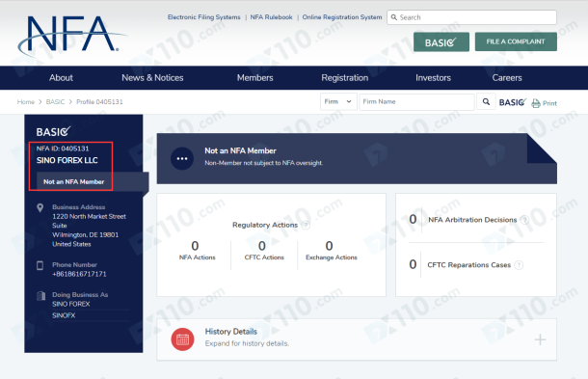Click the building icon by Doing Business As
The image size is (588, 379).
[x=40, y=296]
